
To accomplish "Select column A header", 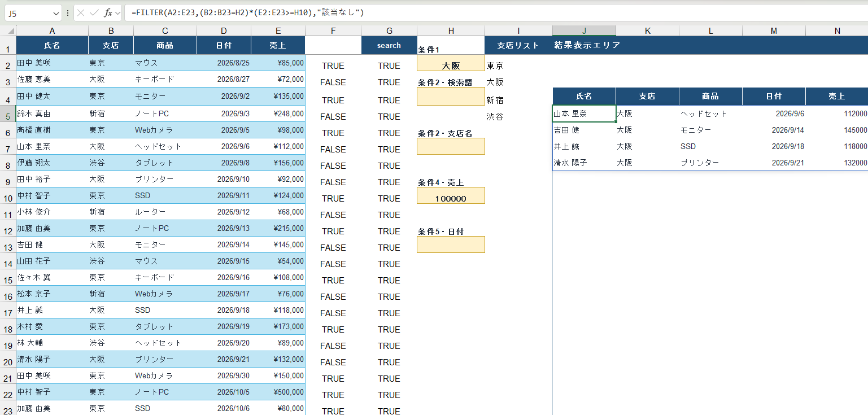I will (52, 31).
